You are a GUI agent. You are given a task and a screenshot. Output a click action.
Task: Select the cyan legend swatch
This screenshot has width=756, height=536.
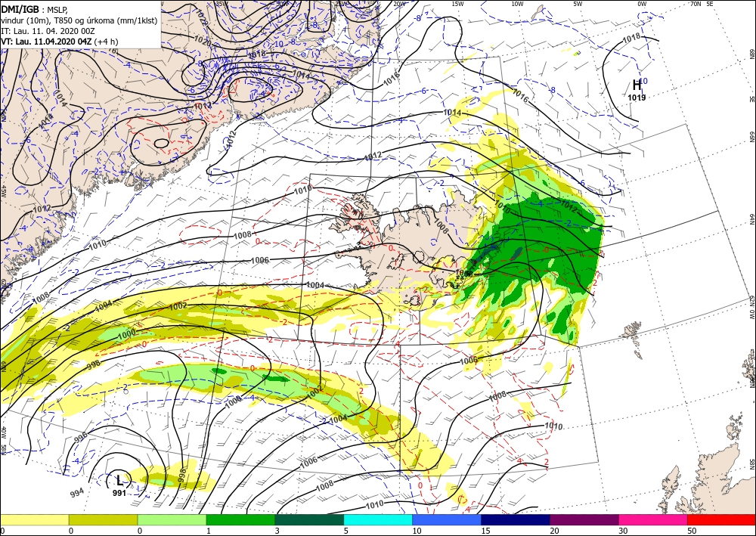click(378, 519)
